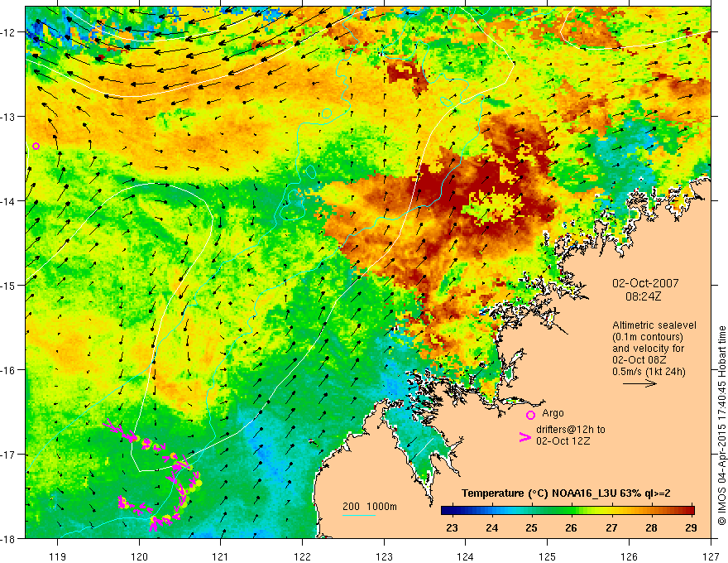Click the longitude axis label 121
The image size is (728, 563).
coord(221,556)
